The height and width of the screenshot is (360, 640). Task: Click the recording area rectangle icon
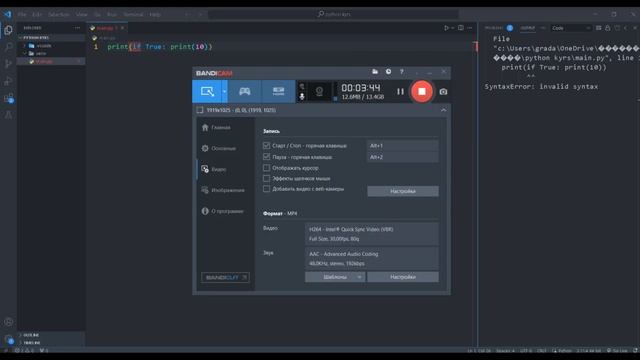pyautogui.click(x=200, y=110)
